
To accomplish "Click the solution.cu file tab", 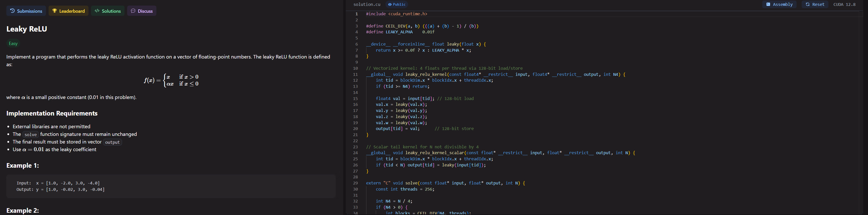I will click(367, 4).
